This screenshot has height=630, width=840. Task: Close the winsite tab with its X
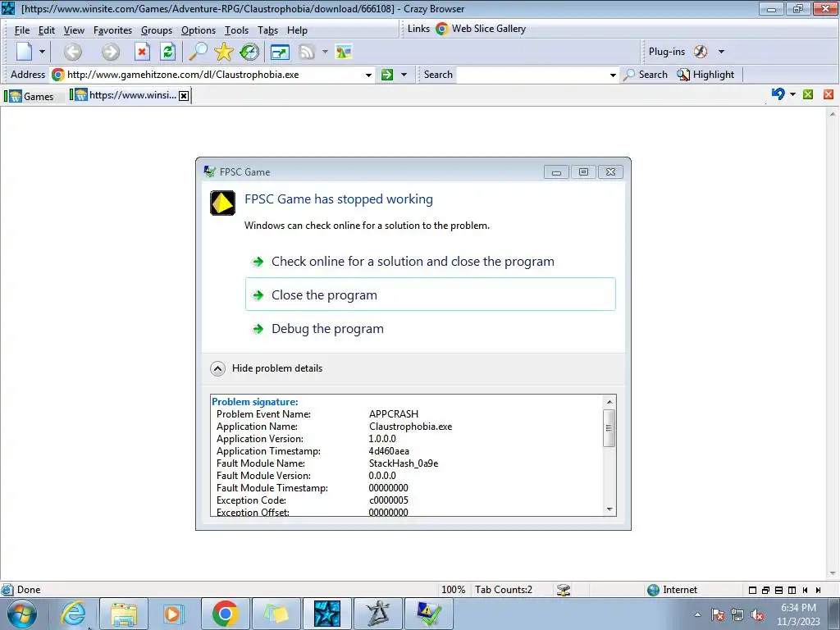coord(184,96)
